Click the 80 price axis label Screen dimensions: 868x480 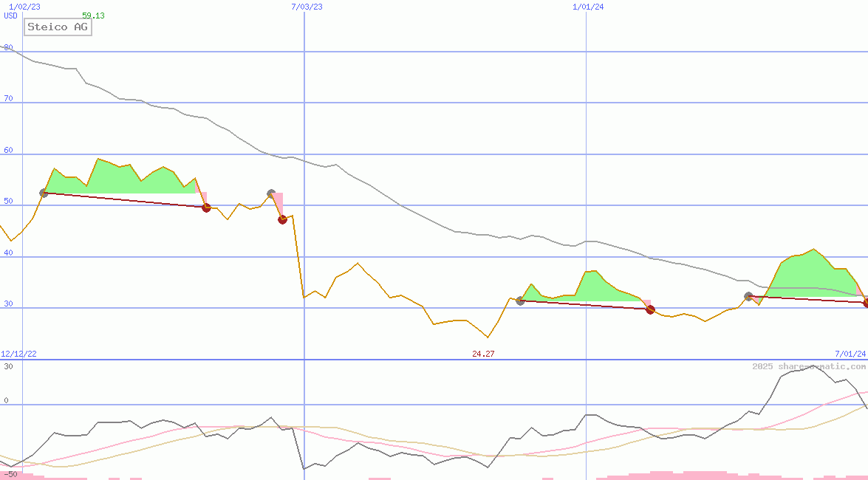9,47
